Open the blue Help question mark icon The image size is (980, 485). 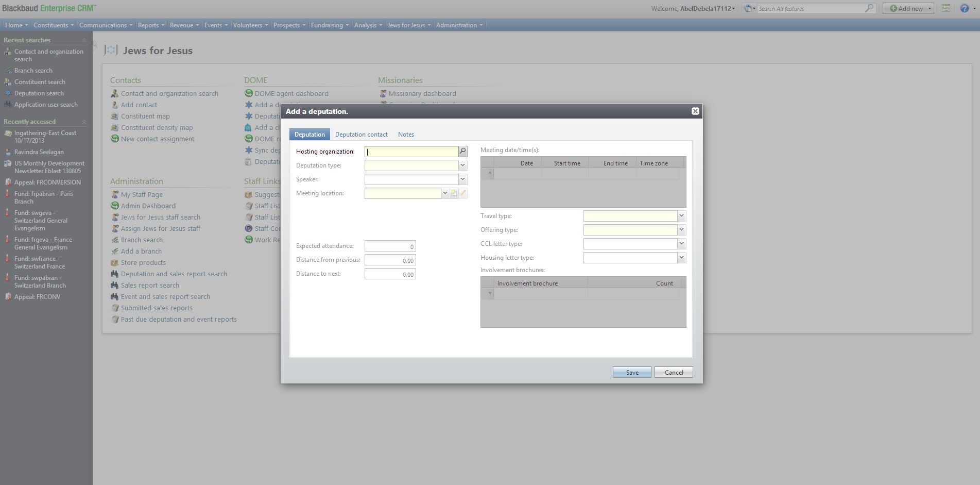[964, 8]
